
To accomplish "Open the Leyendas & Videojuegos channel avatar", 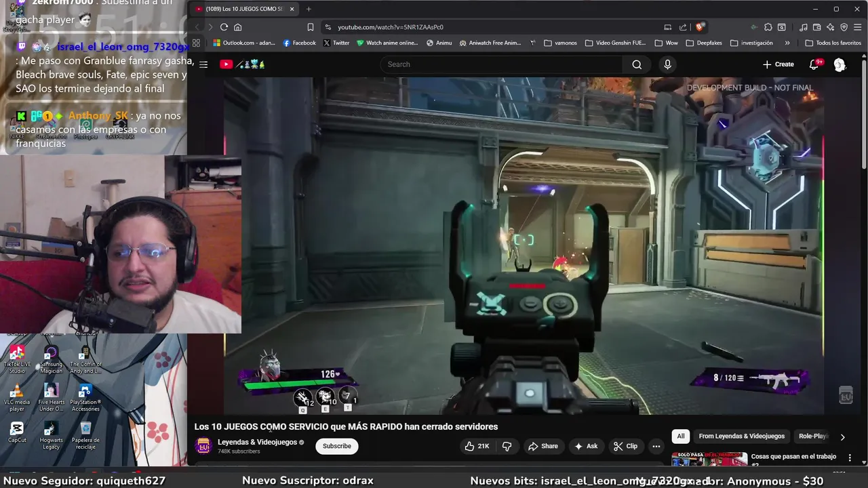I will click(x=203, y=446).
